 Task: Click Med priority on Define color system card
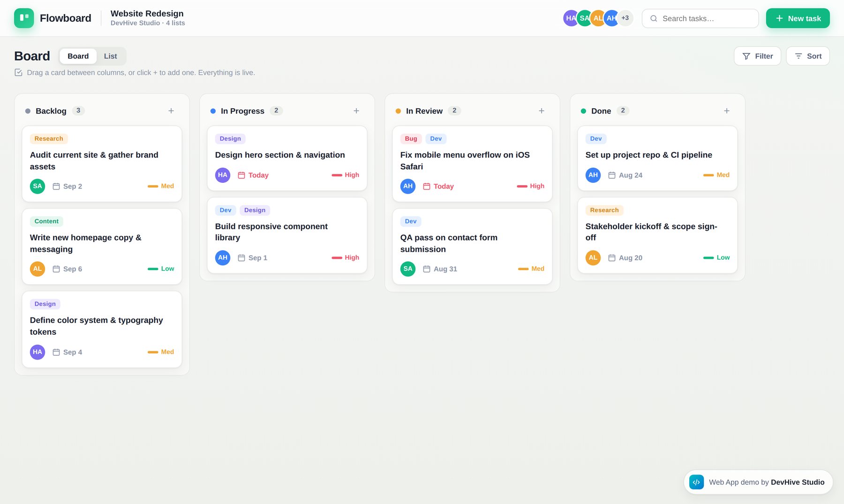click(x=161, y=352)
